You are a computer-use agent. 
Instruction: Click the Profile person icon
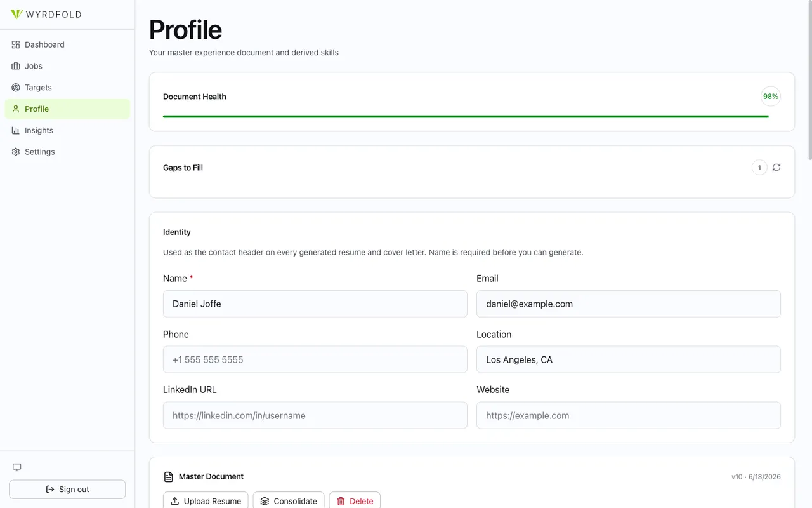(x=16, y=109)
